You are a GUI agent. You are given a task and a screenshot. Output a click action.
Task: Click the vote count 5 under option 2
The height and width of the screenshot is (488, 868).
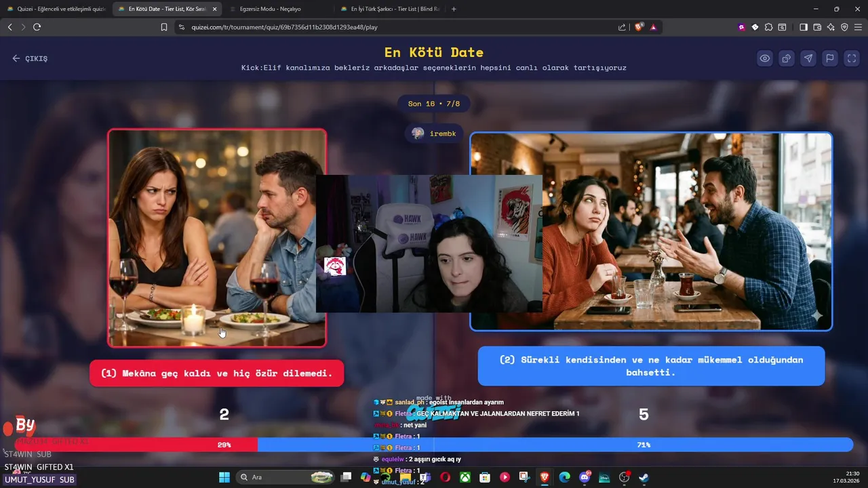pyautogui.click(x=644, y=414)
